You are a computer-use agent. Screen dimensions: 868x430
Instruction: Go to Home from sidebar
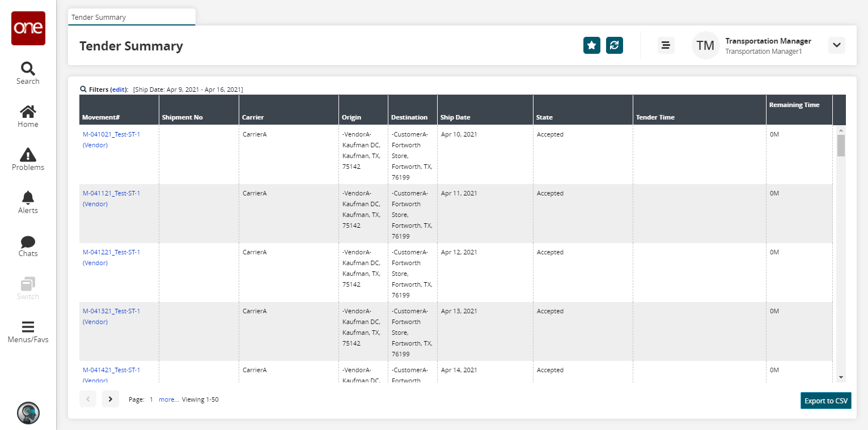click(x=28, y=116)
